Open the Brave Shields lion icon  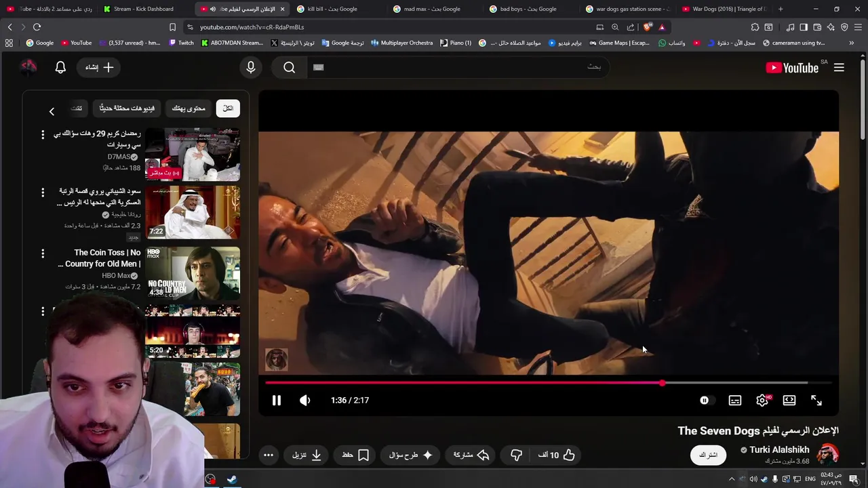click(x=647, y=27)
